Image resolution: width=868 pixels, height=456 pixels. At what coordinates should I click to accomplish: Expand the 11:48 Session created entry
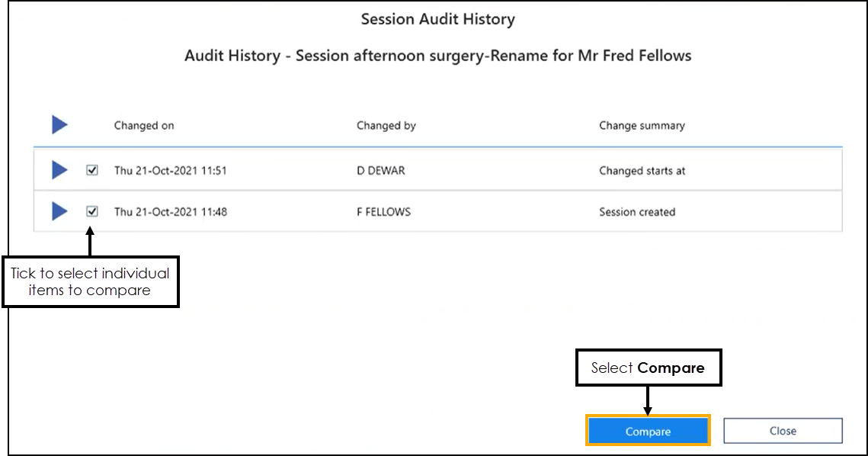pos(59,211)
